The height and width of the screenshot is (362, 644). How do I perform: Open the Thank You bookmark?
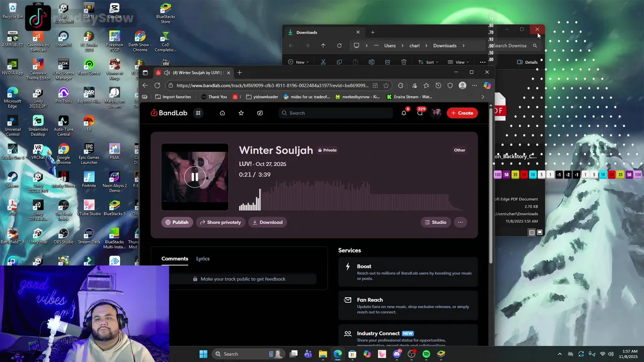point(214,97)
